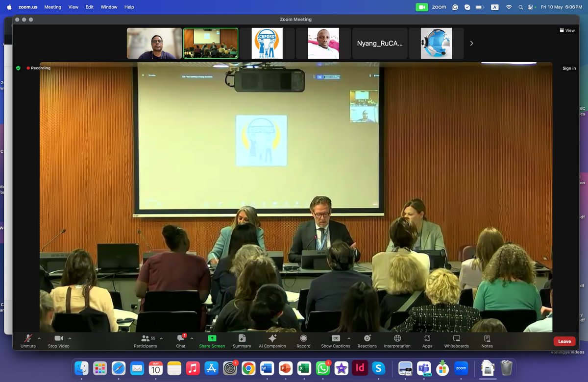Open the Interpretation globe options

pos(397,341)
